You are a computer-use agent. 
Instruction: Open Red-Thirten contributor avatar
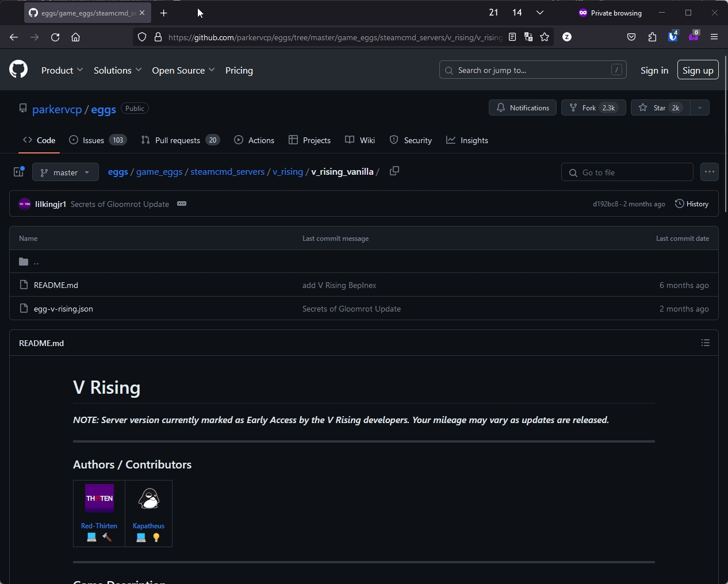[99, 498]
